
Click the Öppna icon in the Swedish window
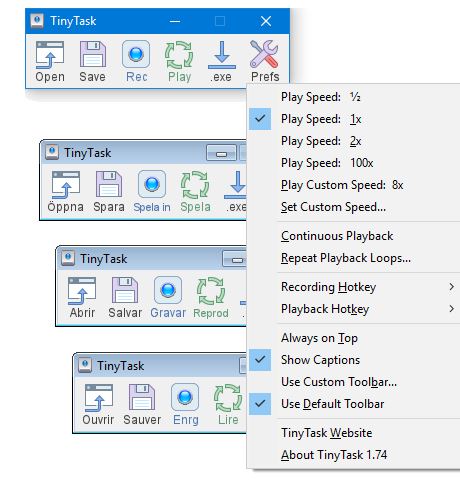(x=66, y=185)
